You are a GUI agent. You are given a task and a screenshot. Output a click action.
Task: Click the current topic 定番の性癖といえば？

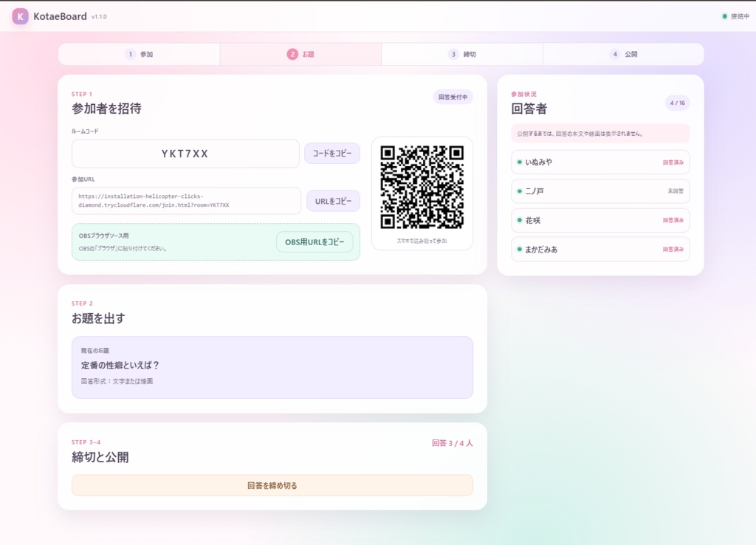click(x=120, y=365)
